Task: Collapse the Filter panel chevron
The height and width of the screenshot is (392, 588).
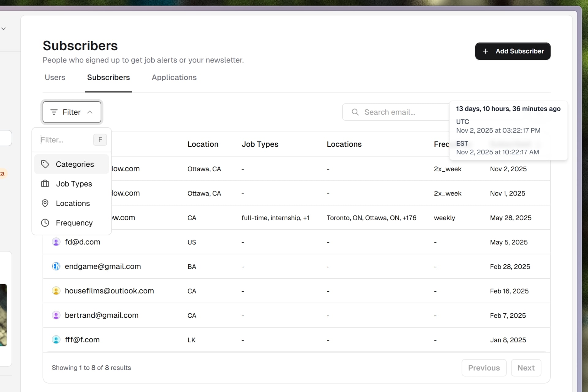Action: tap(90, 112)
